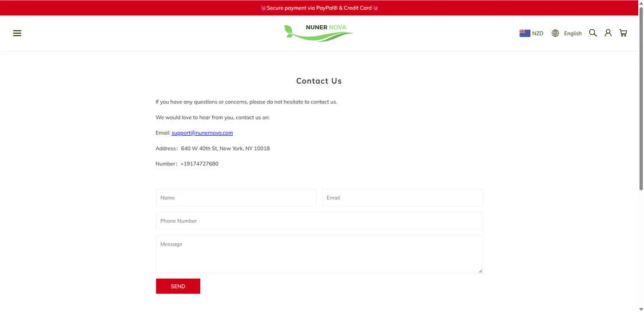Open the search magnifier icon
The image size is (644, 312).
tap(593, 33)
